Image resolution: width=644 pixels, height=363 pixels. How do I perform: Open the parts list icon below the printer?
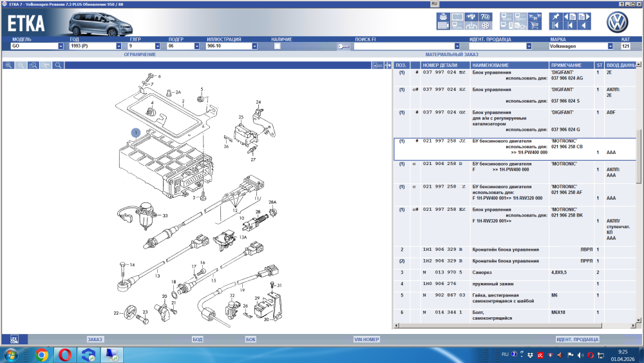pos(443,26)
